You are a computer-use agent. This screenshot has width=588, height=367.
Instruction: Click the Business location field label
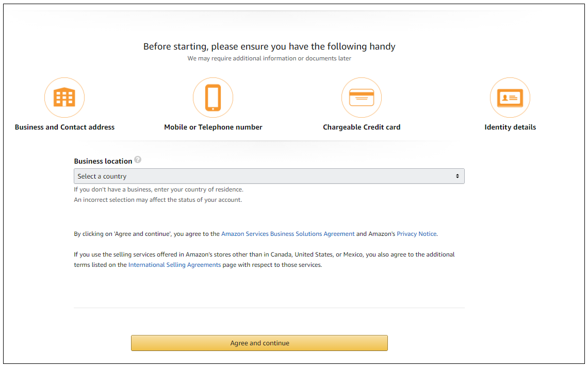coord(103,161)
